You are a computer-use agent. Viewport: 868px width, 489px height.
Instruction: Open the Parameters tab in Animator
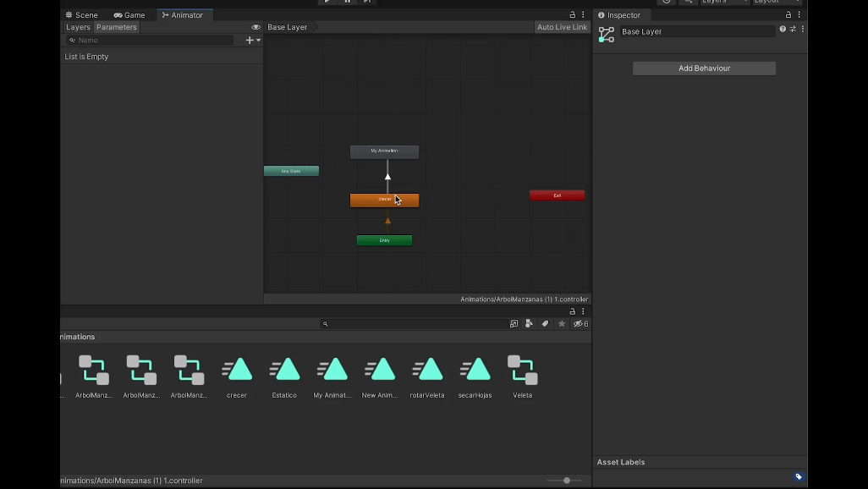point(116,27)
